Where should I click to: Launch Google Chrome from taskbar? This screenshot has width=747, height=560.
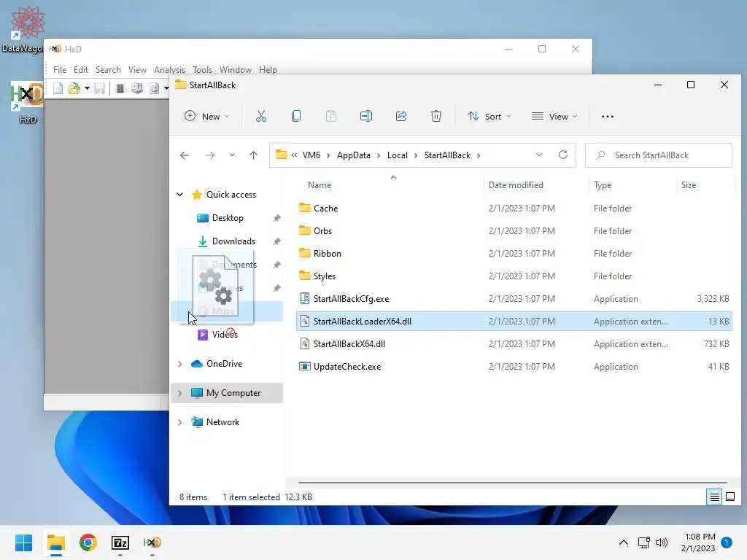click(88, 542)
